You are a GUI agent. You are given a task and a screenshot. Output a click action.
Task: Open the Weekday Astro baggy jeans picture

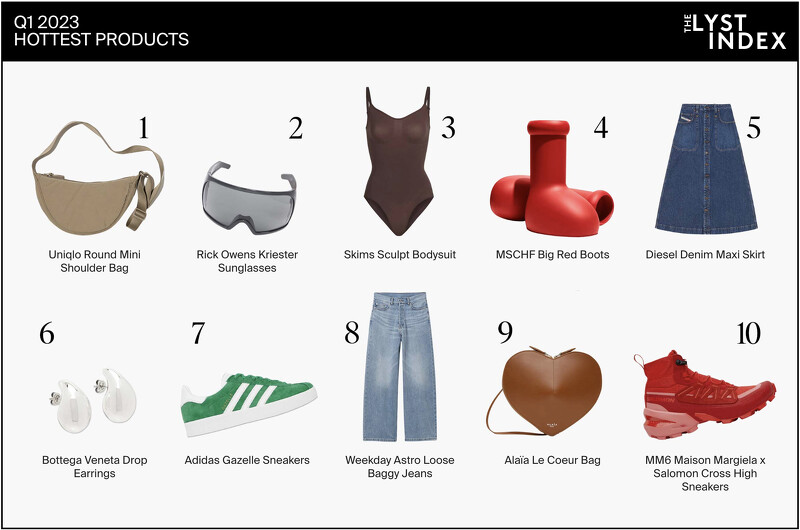(400, 367)
